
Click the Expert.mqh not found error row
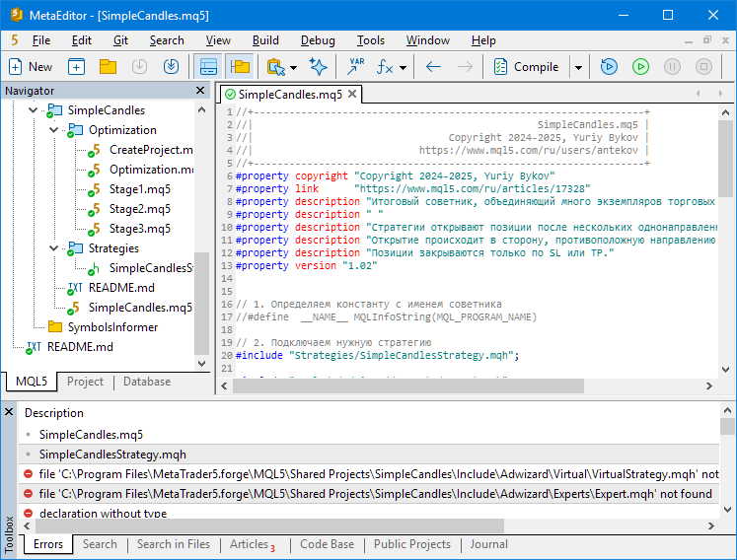[369, 494]
